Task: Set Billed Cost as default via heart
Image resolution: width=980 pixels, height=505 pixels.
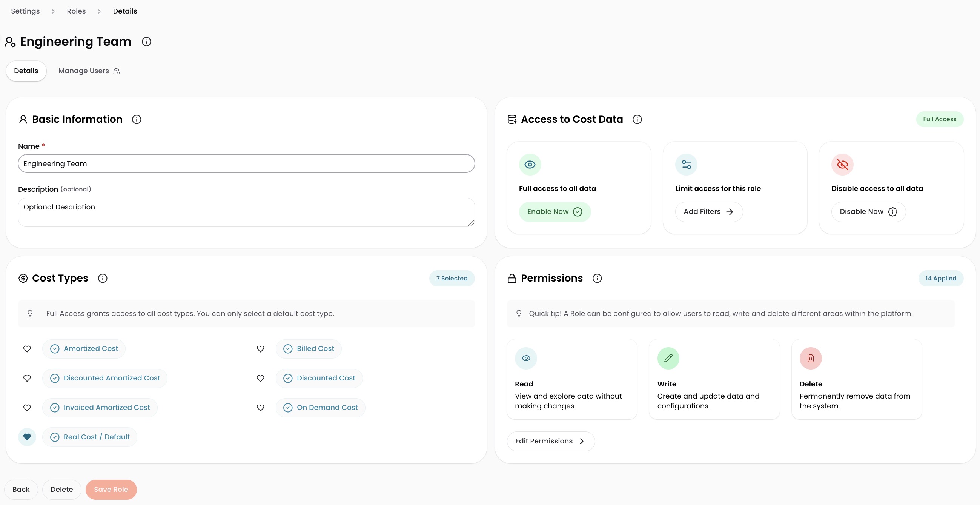Action: [261, 349]
